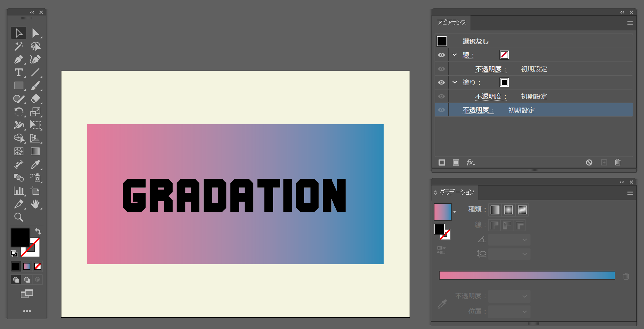This screenshot has width=644, height=329.
Task: Select the Type tool
Action: [18, 72]
